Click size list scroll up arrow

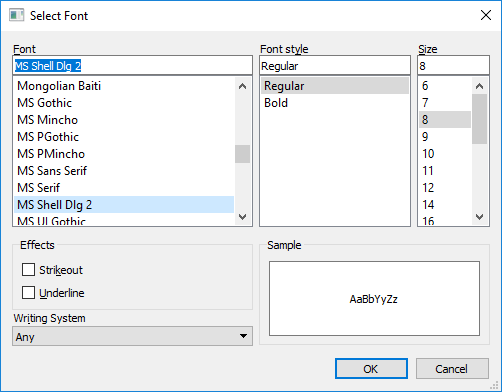click(479, 86)
